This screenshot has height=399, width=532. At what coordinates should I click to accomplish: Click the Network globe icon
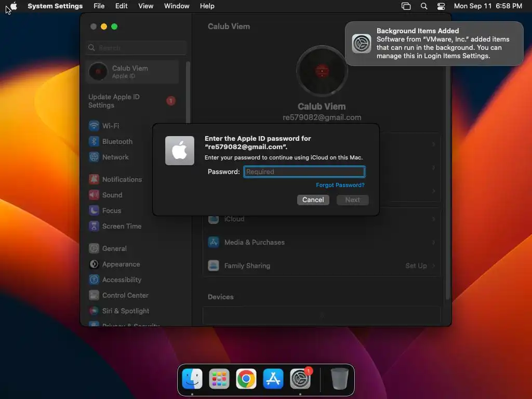[94, 157]
